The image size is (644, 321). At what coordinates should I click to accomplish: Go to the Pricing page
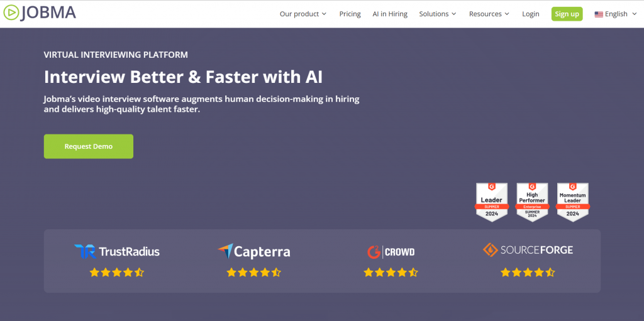pos(350,14)
